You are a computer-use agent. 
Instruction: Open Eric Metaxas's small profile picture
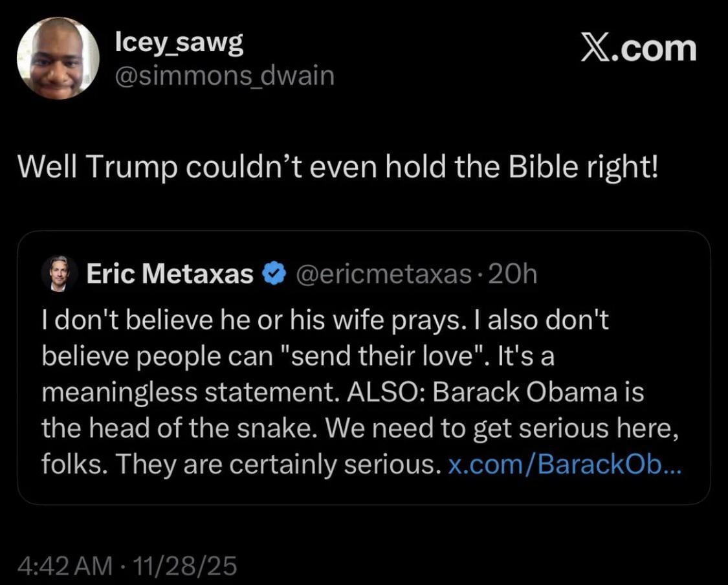click(x=60, y=274)
